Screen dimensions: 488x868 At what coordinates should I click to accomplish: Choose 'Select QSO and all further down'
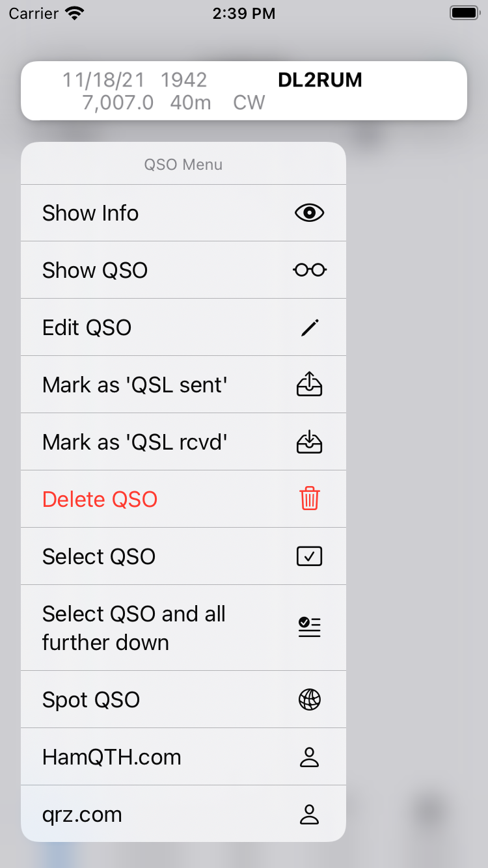[134, 628]
